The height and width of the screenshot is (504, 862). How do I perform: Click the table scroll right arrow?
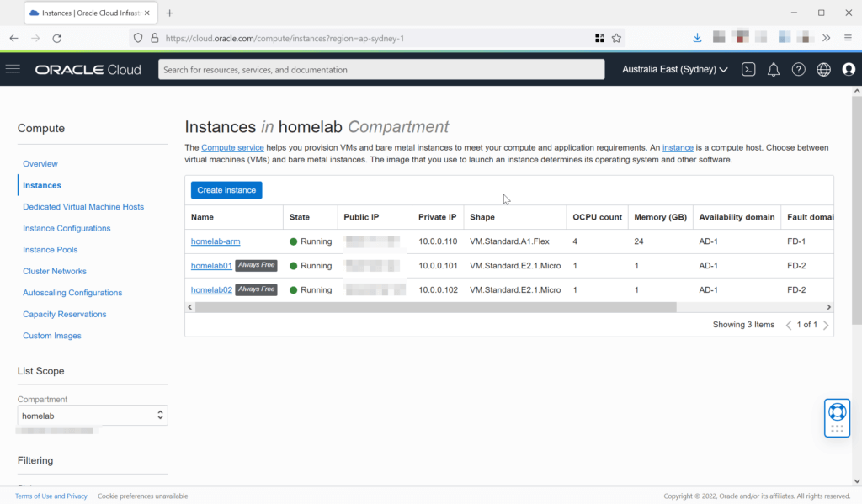coord(828,306)
